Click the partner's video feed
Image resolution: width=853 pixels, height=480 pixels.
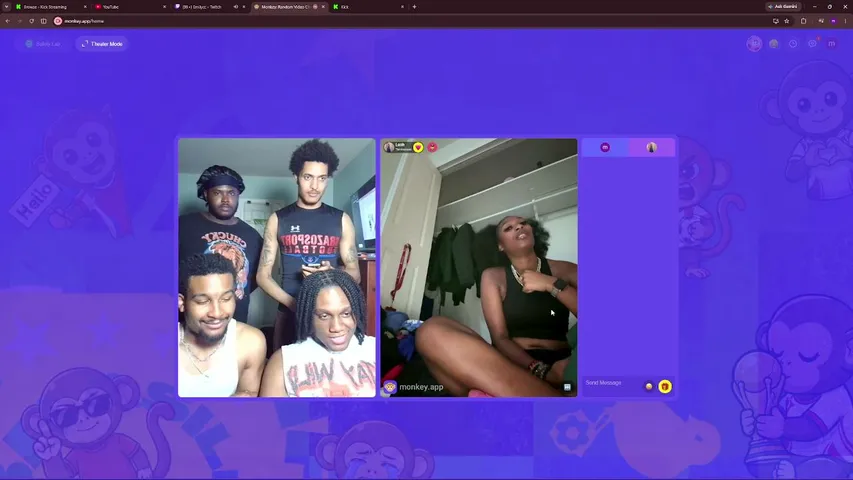479,267
